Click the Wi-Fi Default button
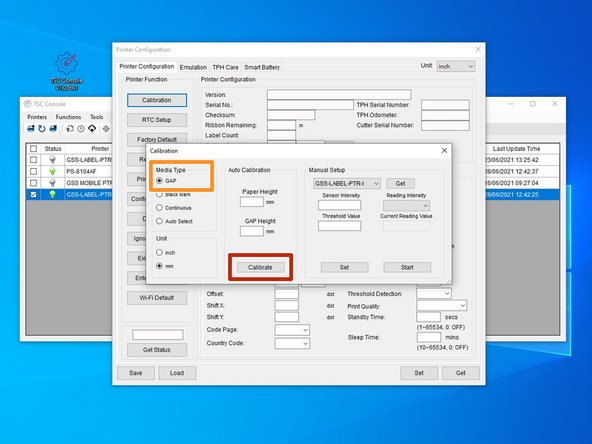The height and width of the screenshot is (444, 592). coord(157,298)
